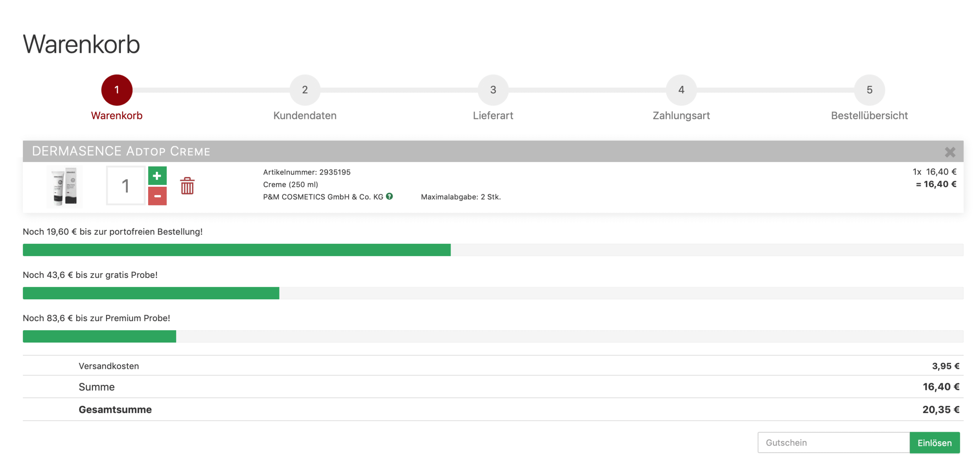Delete item using the red trash icon

point(186,186)
